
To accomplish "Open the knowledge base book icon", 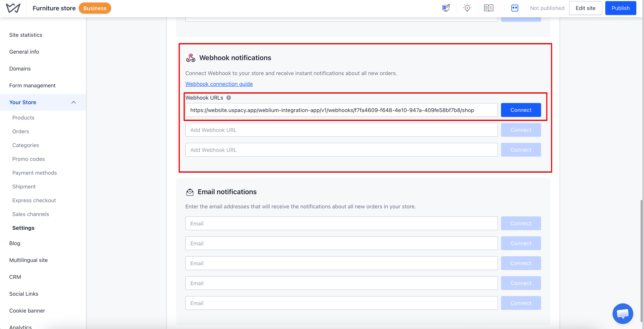I will point(489,8).
